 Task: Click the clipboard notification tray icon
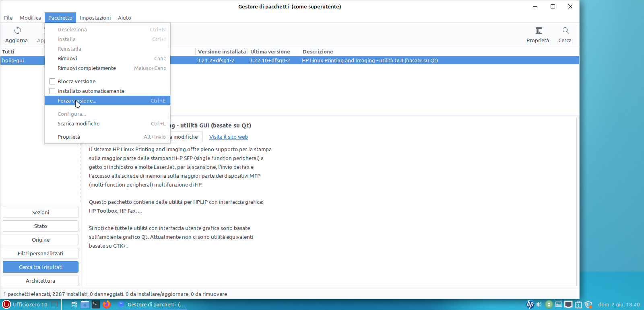coord(578,304)
